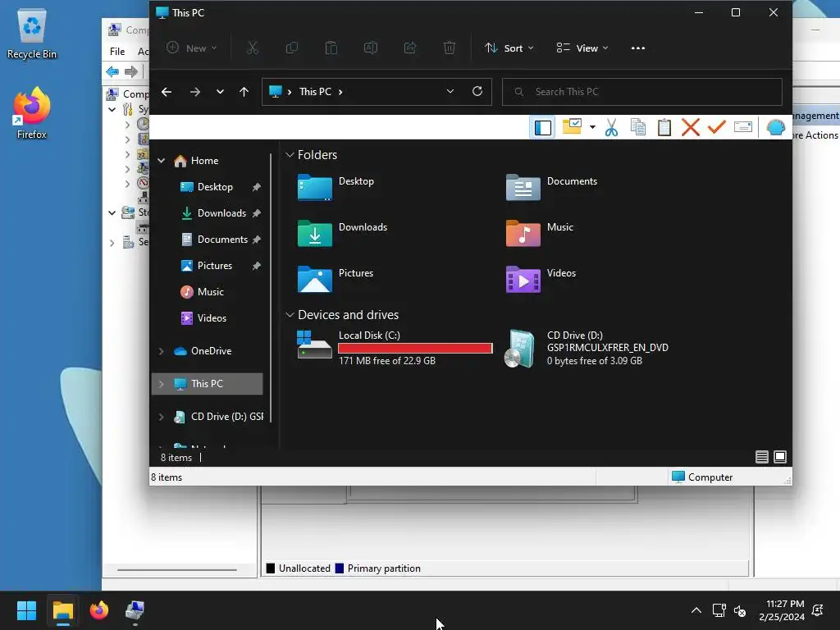840x630 pixels.
Task: Open the File menu in Computer Management window
Action: (x=117, y=52)
